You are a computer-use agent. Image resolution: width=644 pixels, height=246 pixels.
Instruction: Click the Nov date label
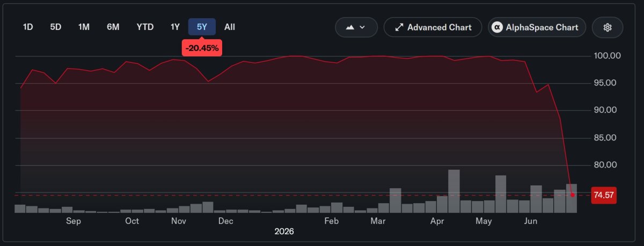pyautogui.click(x=179, y=221)
